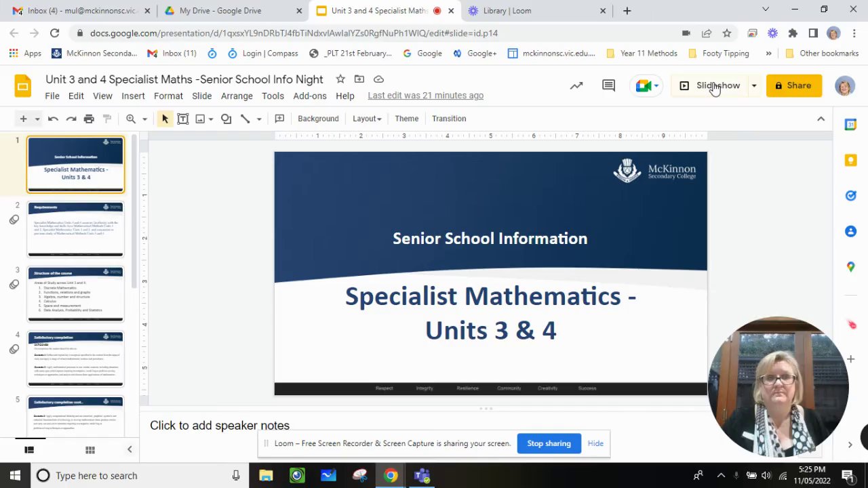Open the Theme panel

tap(407, 119)
